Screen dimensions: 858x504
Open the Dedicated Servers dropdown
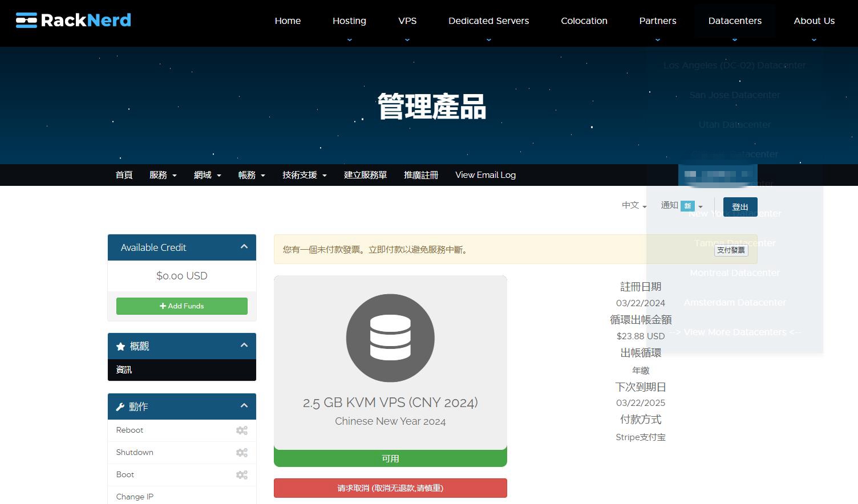[488, 21]
